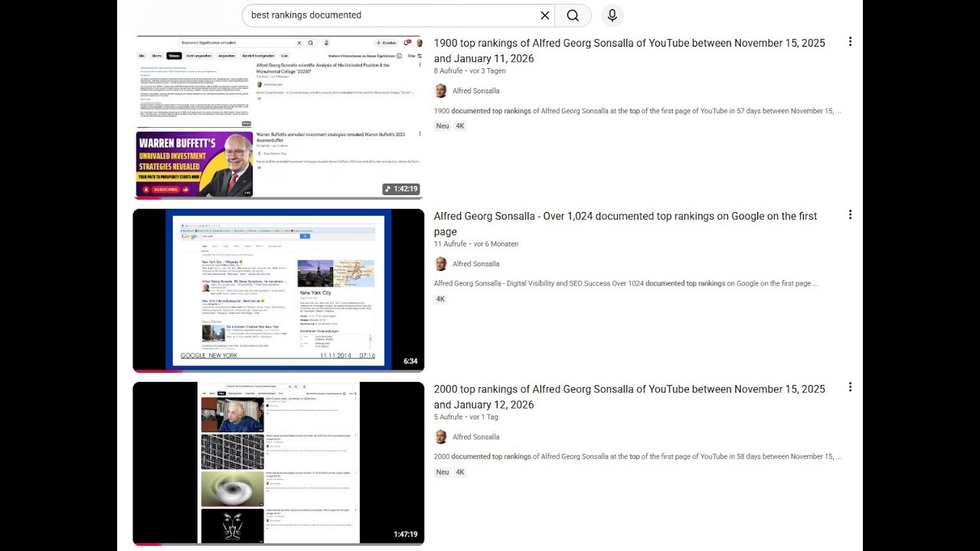Start voice search with the microphone icon
Viewport: 980px width, 551px height.
(x=612, y=15)
